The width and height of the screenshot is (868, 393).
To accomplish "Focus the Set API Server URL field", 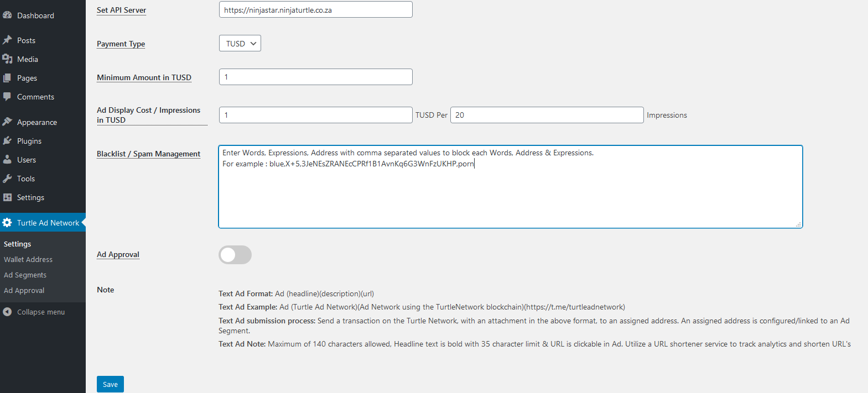I will click(x=316, y=9).
